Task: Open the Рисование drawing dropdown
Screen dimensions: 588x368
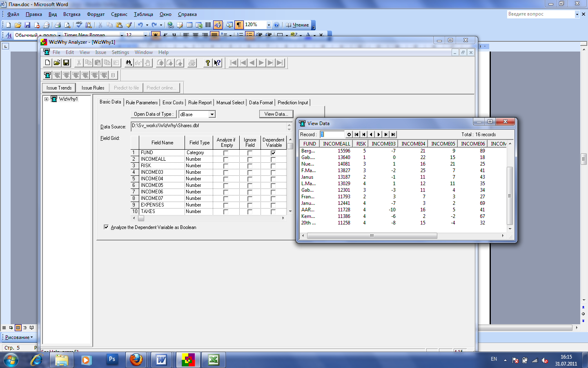Action: 19,337
